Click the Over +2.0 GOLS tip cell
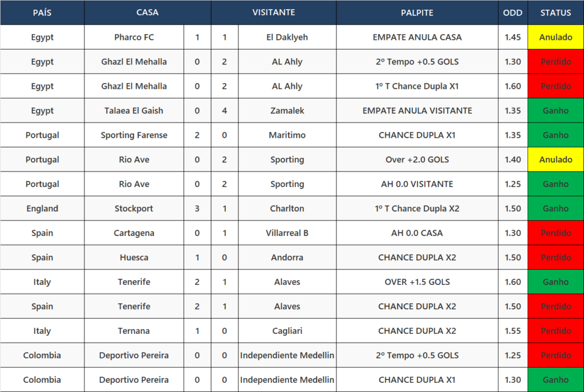The image size is (584, 392). click(x=417, y=160)
